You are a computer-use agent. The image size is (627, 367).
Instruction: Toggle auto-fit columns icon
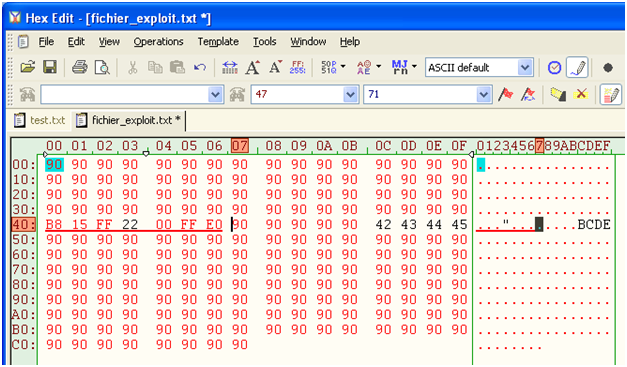(230, 67)
